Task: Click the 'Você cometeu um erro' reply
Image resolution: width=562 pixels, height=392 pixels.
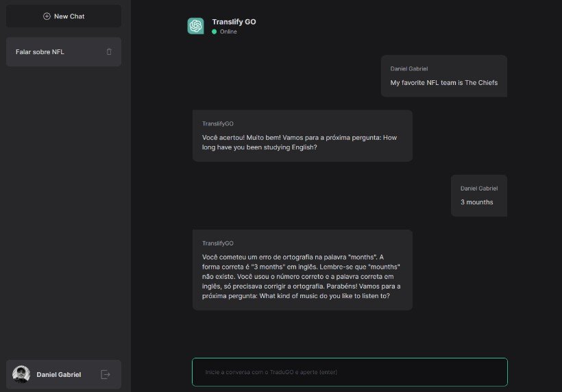Action: [302, 276]
